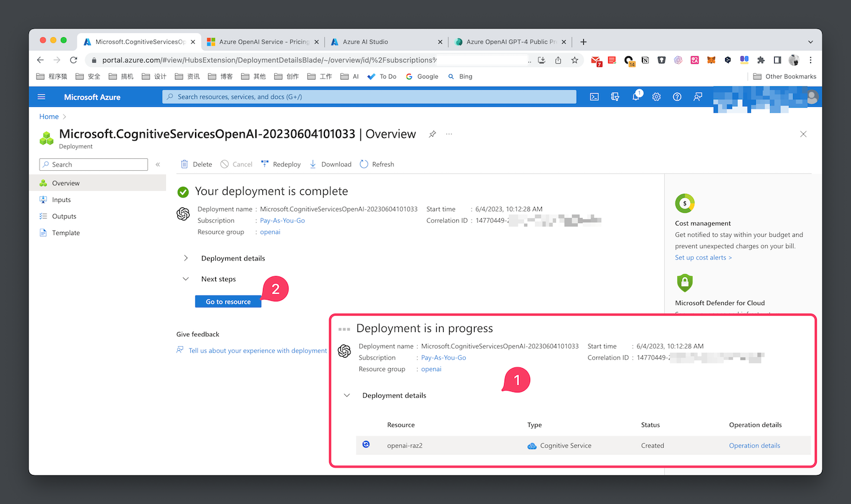
Task: Open the To Do bookmark
Action: coord(382,76)
